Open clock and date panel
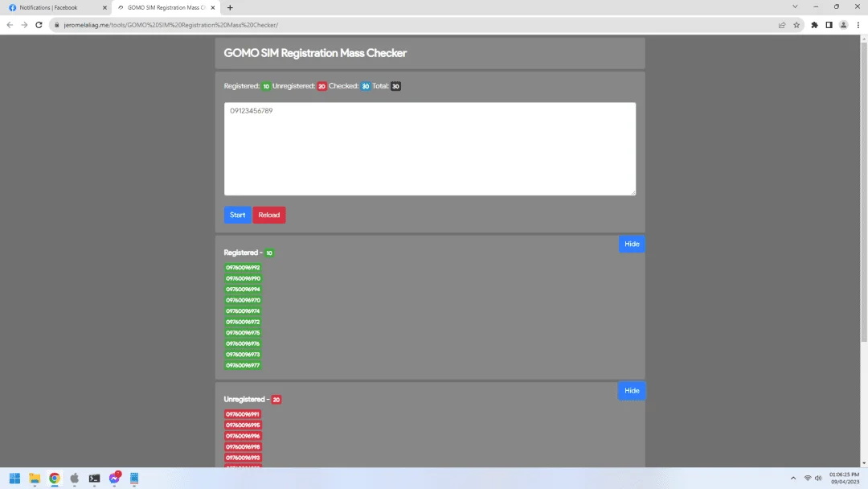 [x=844, y=478]
